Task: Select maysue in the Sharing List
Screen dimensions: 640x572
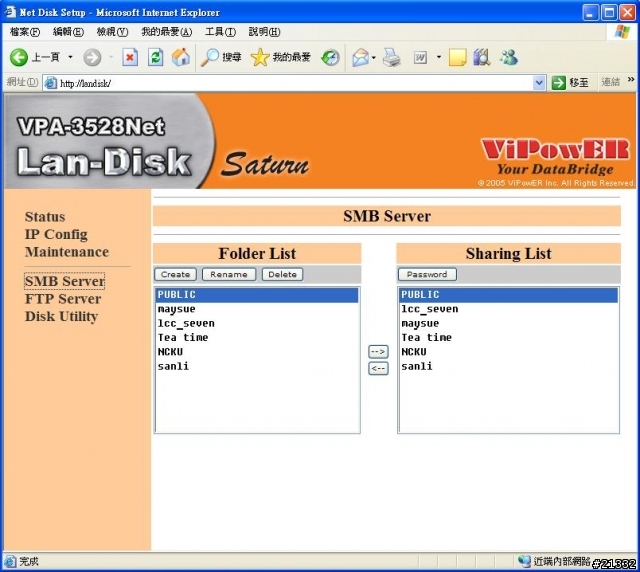Action: tap(508, 323)
